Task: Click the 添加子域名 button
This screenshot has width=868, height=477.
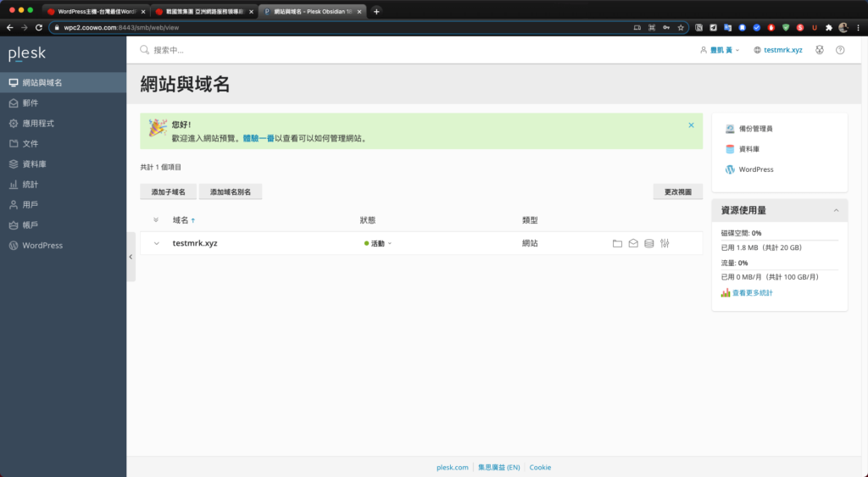Action: tap(169, 192)
